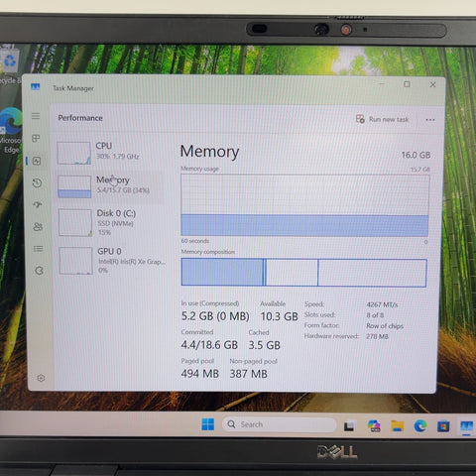Select the Disk 0 (C:) entry

111,222
